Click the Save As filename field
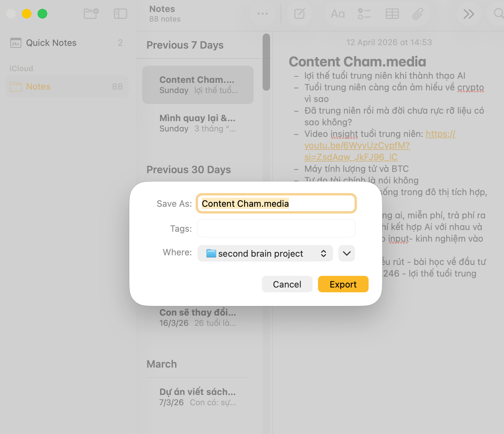This screenshot has width=504, height=434. tap(276, 204)
